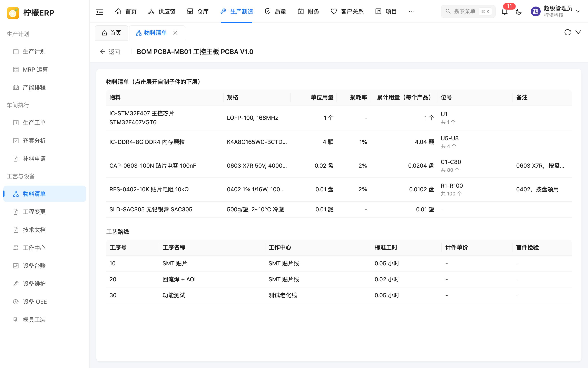588x368 pixels.
Task: Select the 生产制造 top menu
Action: 237,11
